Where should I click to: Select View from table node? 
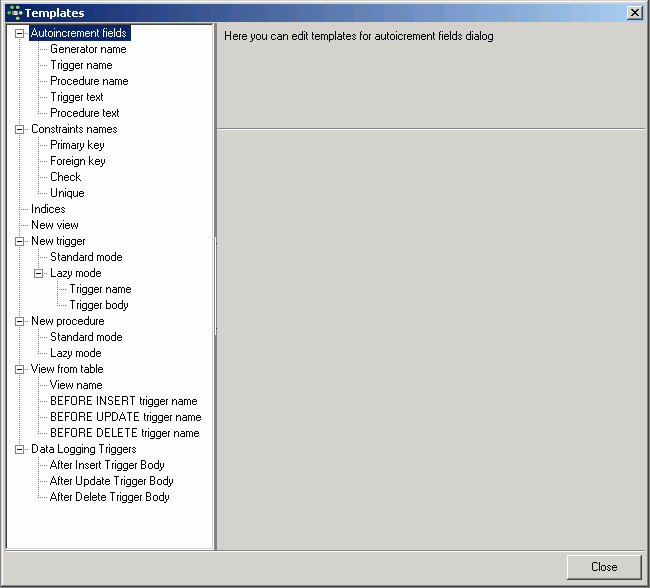click(x=67, y=369)
